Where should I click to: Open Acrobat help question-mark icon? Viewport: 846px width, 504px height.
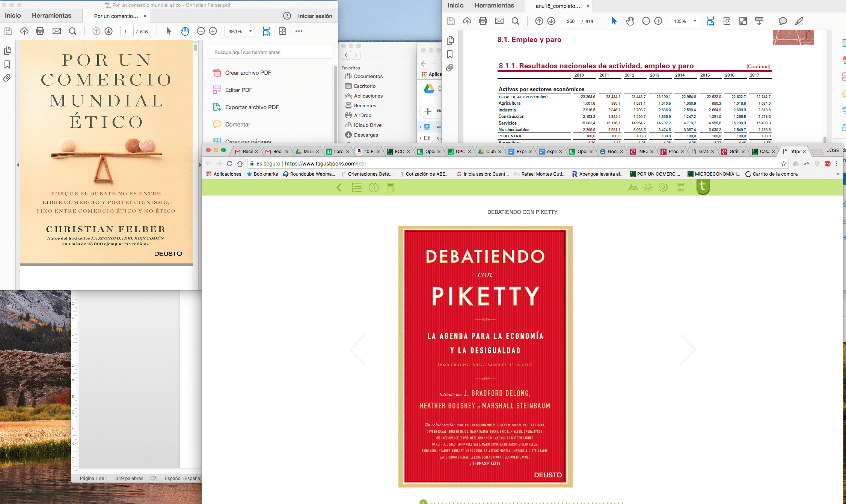point(287,16)
